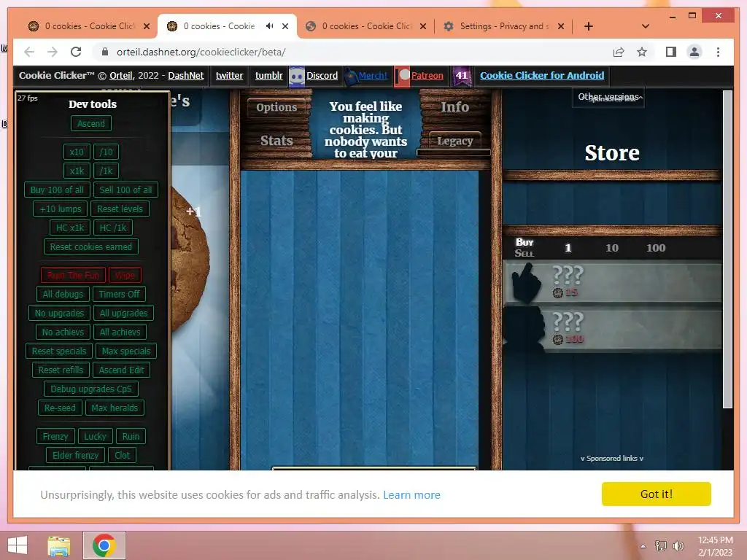Click the Ruin effect button
This screenshot has width=747, height=560.
pos(131,436)
